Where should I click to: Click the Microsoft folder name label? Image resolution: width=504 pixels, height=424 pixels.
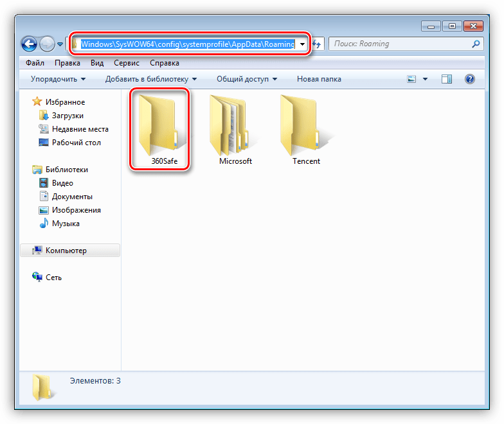tap(235, 161)
